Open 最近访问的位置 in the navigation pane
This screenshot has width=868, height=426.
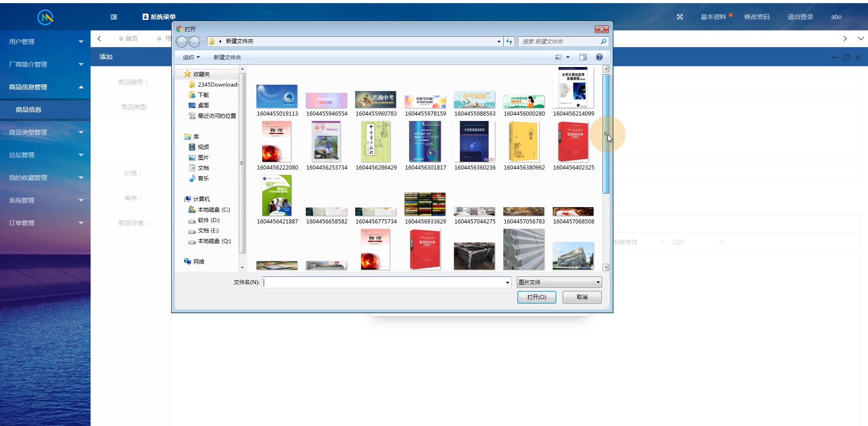click(x=212, y=116)
